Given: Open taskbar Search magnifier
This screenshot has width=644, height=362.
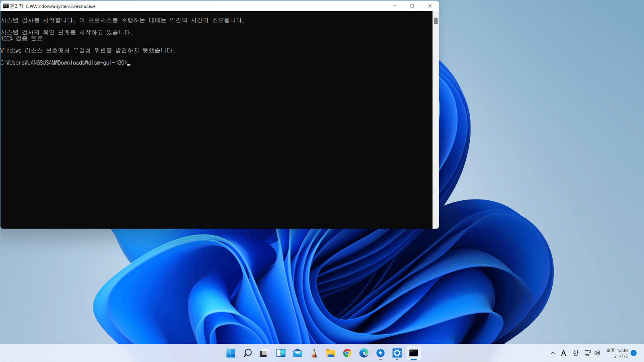Looking at the screenshot, I should click(248, 353).
